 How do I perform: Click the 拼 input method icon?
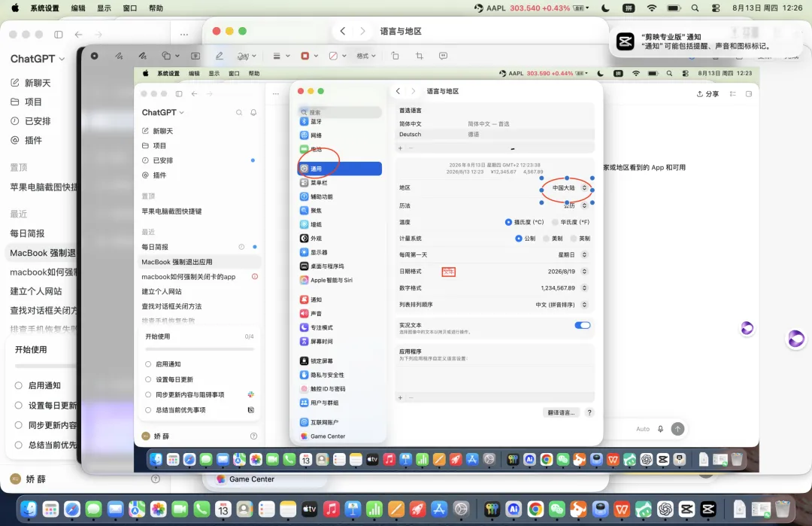tap(628, 8)
